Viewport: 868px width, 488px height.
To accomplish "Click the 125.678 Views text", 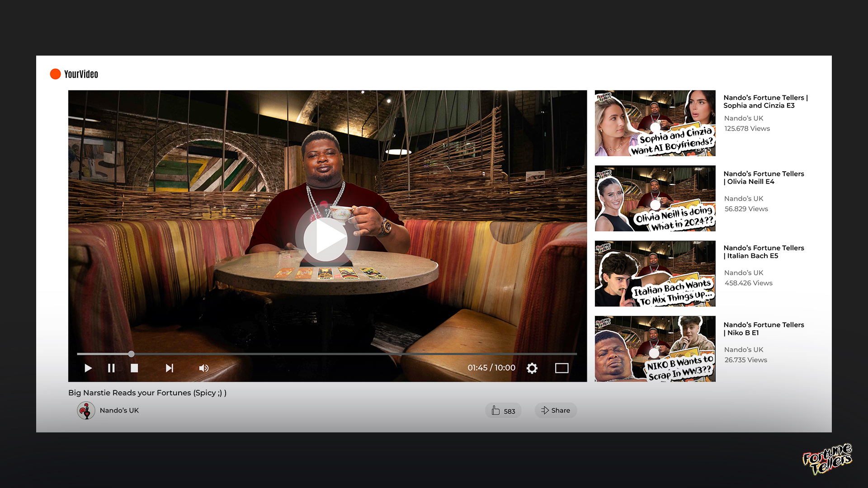I will point(747,129).
